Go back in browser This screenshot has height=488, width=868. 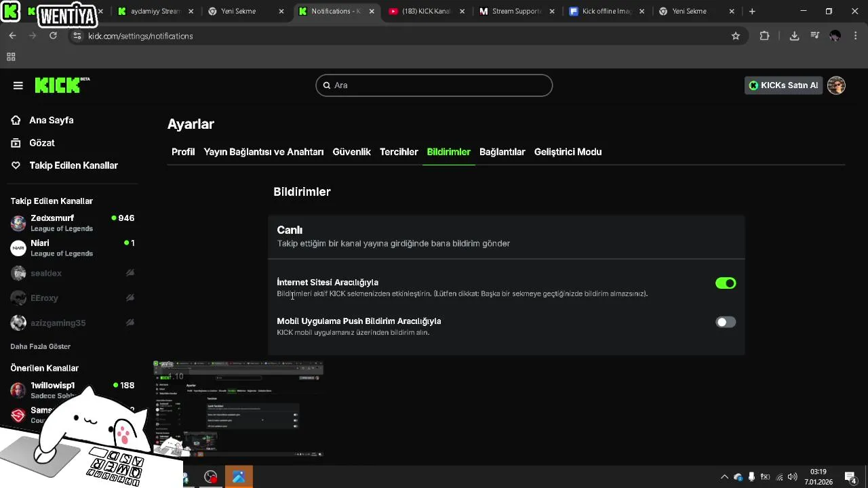click(12, 36)
